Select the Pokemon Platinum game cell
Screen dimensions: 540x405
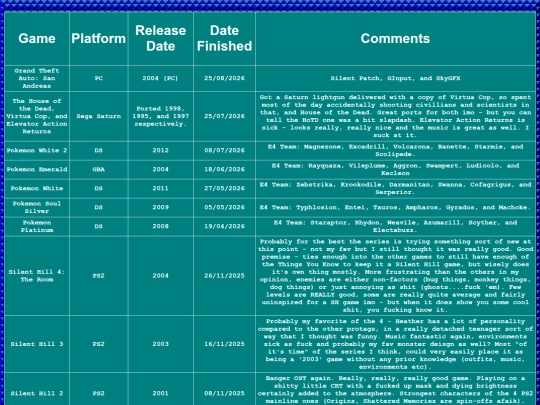[37, 226]
